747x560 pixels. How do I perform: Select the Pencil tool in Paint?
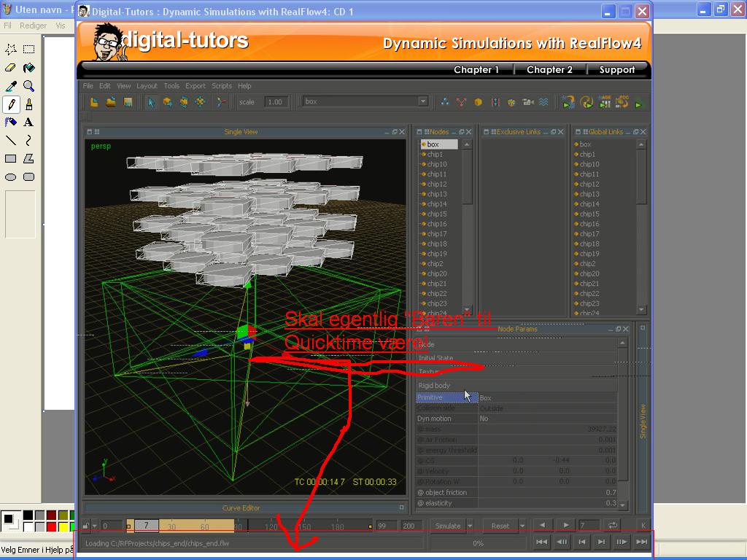tap(11, 104)
